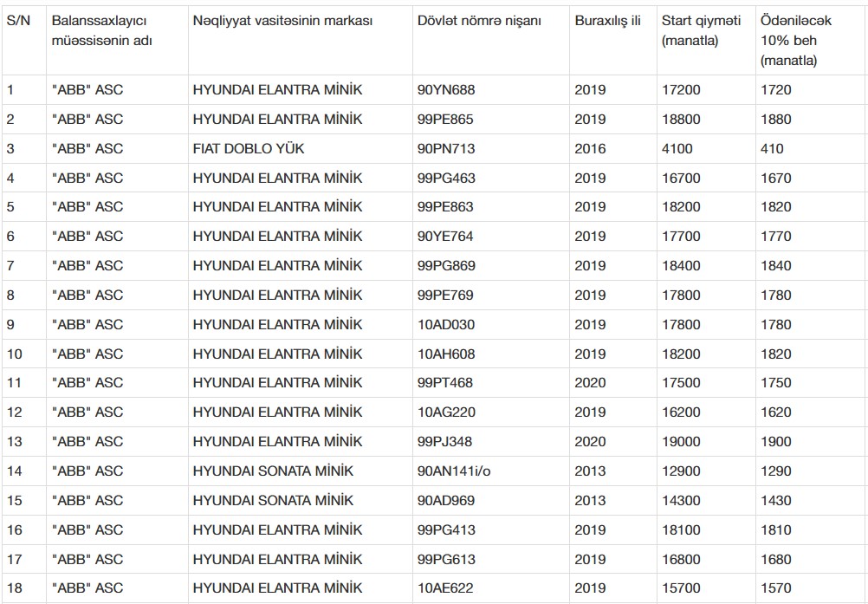Click start price 12900
Screen dimensions: 868x604
click(681, 471)
